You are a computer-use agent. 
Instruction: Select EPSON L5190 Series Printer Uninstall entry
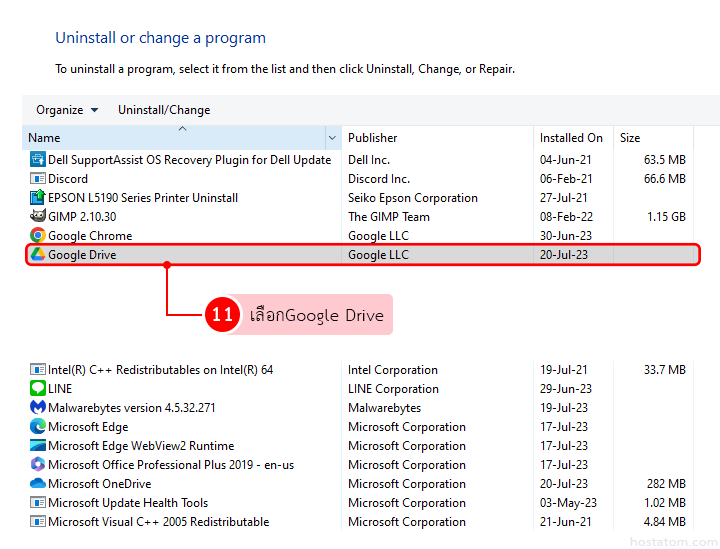click(143, 198)
